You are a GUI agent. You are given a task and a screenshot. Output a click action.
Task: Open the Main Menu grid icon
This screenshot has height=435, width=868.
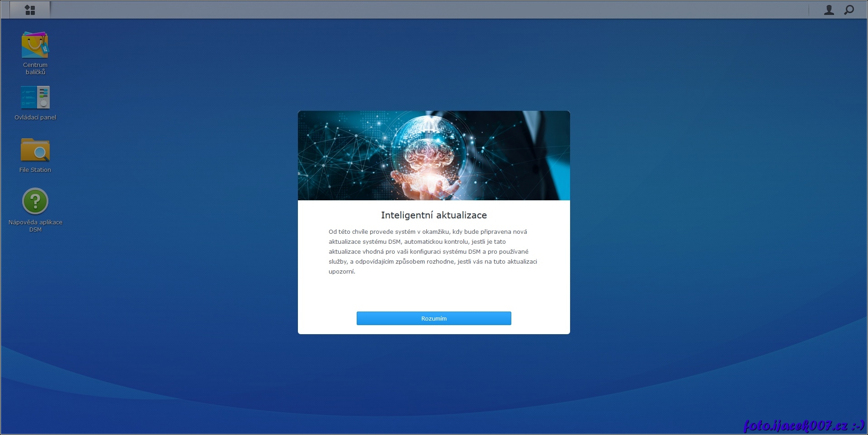[30, 10]
